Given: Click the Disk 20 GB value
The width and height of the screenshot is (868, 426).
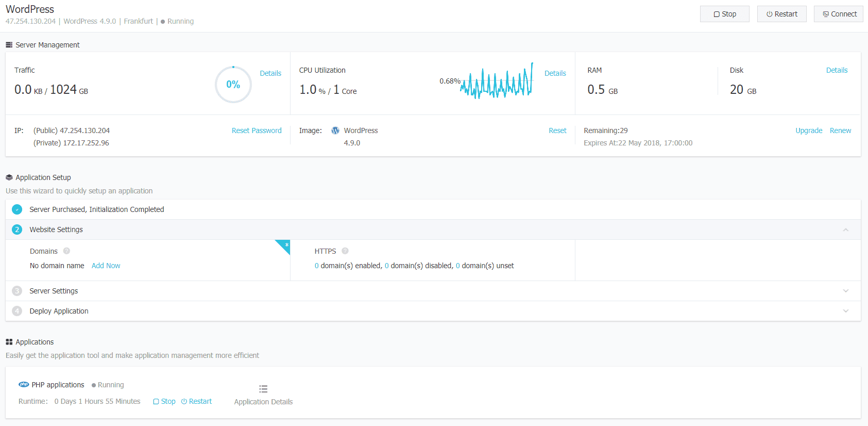Looking at the screenshot, I should pos(743,90).
